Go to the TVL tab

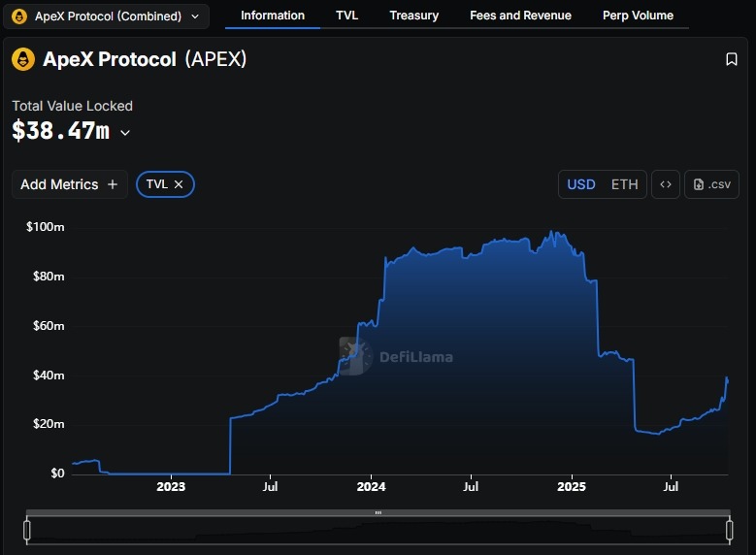tap(346, 16)
